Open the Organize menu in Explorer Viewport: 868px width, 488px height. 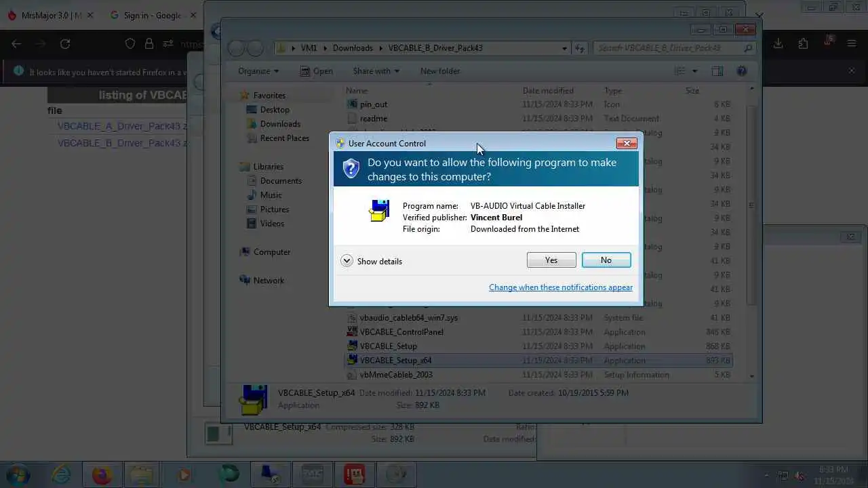point(258,71)
